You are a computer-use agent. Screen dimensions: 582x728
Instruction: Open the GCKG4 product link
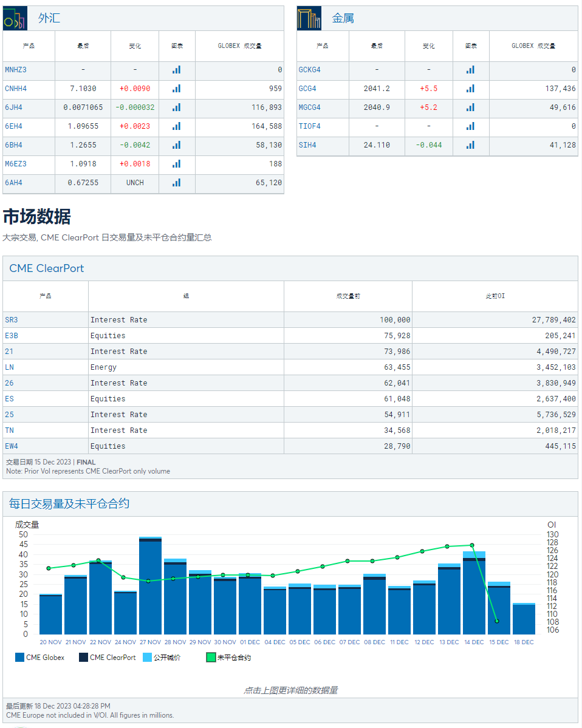coord(309,70)
